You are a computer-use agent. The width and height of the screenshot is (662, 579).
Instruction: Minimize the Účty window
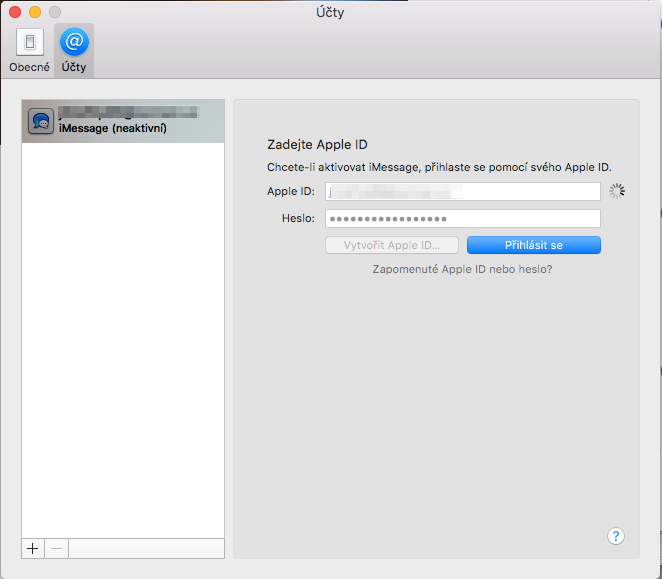pyautogui.click(x=35, y=12)
